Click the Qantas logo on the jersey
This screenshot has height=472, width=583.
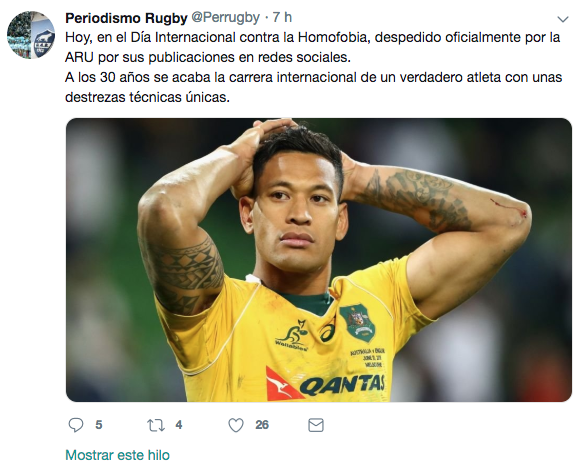325,384
